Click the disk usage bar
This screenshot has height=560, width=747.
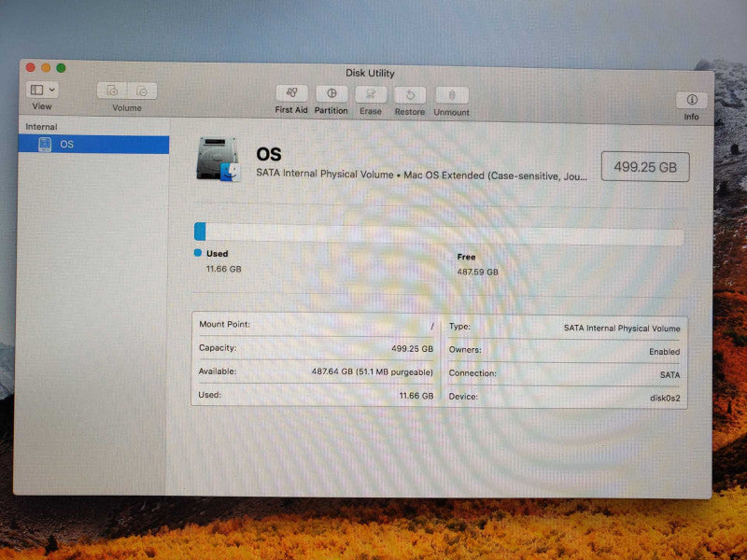(x=439, y=234)
